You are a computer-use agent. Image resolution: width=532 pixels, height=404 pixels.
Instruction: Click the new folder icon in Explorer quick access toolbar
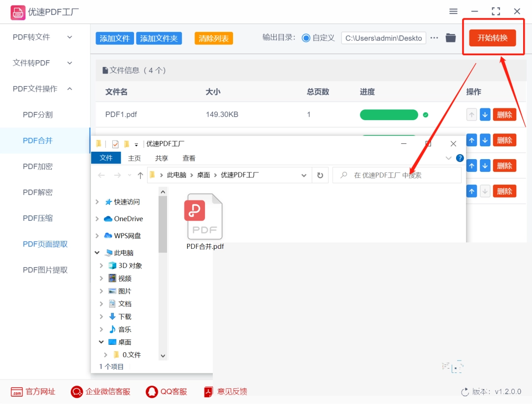(x=127, y=144)
